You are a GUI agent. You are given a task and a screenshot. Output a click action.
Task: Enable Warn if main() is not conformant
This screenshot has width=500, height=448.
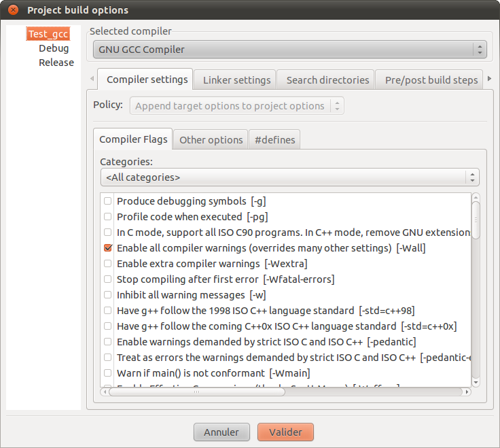click(x=107, y=373)
